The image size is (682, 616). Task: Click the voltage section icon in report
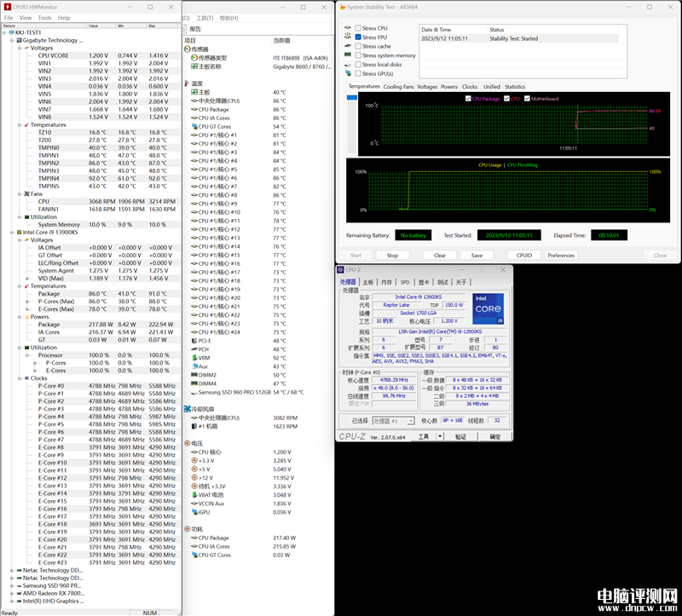[x=187, y=443]
